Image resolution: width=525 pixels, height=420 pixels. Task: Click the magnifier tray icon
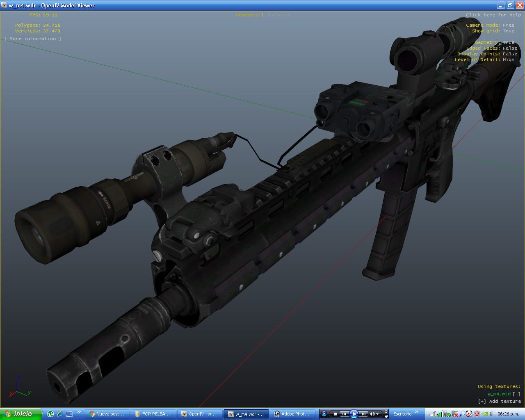tap(462, 414)
